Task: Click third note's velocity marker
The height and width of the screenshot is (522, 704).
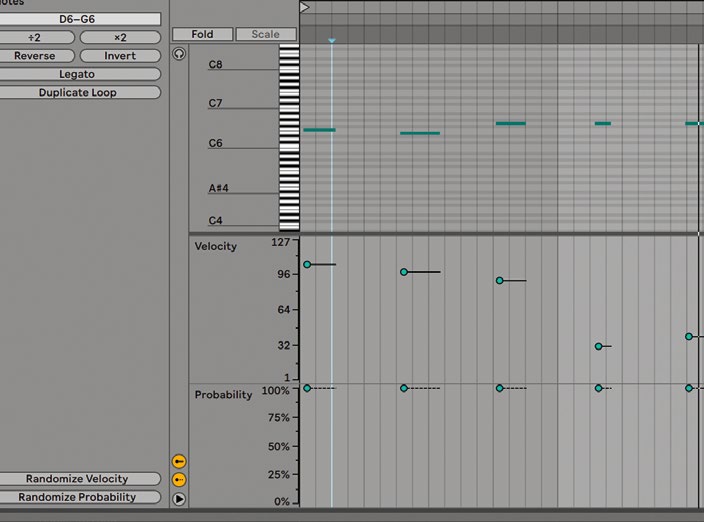Action: tap(499, 281)
